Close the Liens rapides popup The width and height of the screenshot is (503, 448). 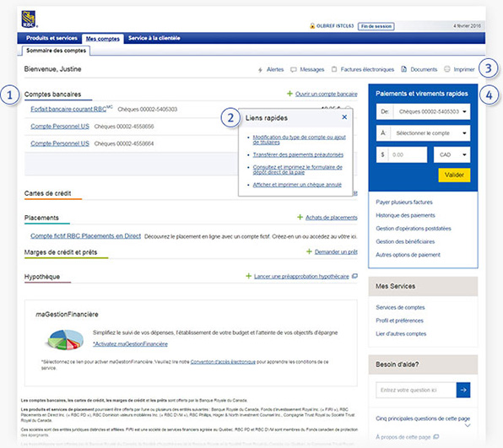coord(344,117)
